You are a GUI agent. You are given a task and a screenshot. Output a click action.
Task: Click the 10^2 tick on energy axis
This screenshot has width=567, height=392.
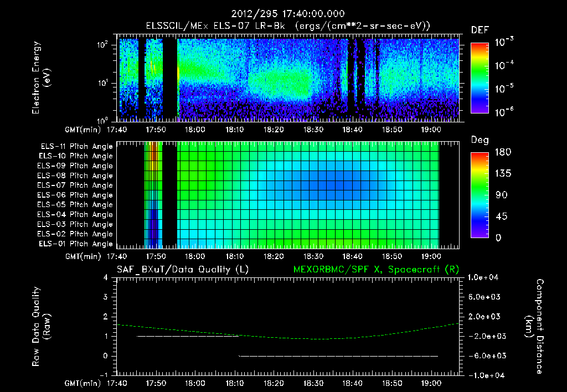pos(103,45)
